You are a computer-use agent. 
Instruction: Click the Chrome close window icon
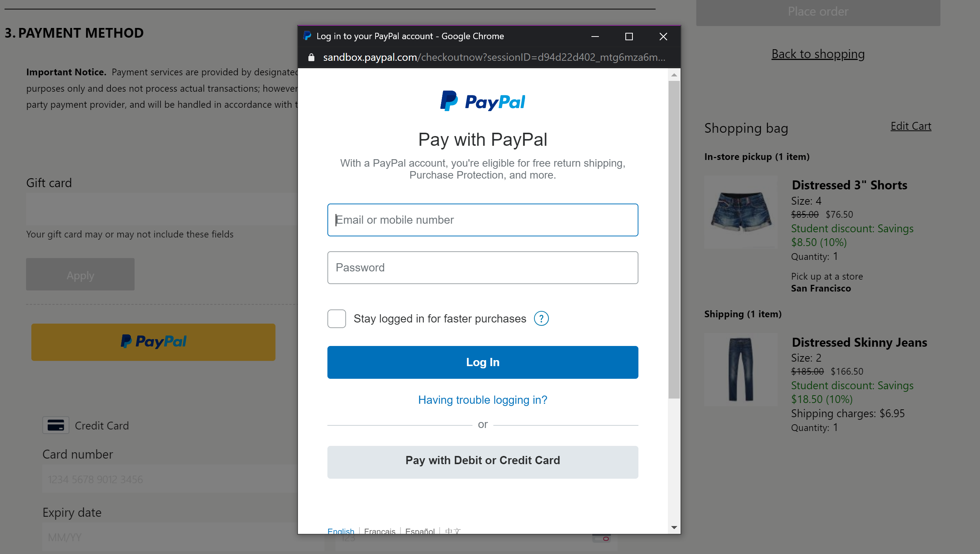coord(663,37)
